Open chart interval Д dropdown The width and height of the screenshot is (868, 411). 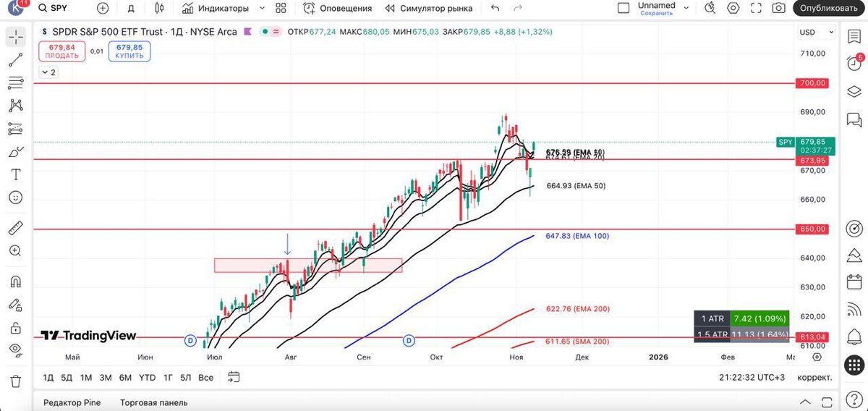[131, 8]
